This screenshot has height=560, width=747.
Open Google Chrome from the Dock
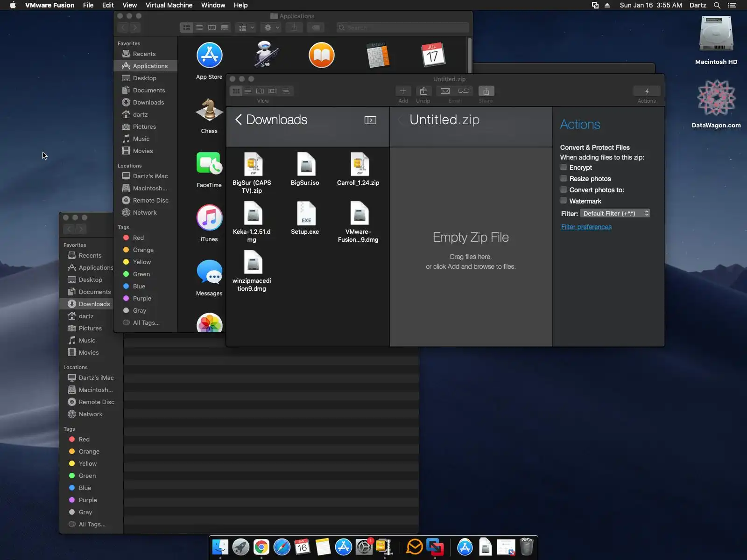(261, 547)
